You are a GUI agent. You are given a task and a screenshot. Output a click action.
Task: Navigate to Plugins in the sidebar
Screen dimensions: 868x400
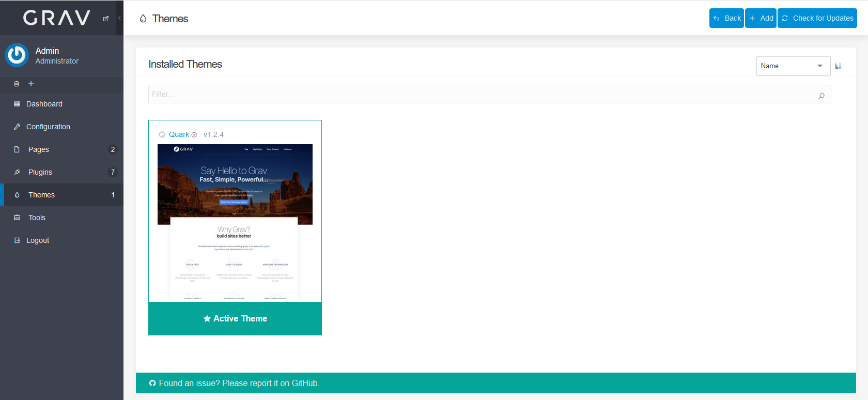[62, 172]
